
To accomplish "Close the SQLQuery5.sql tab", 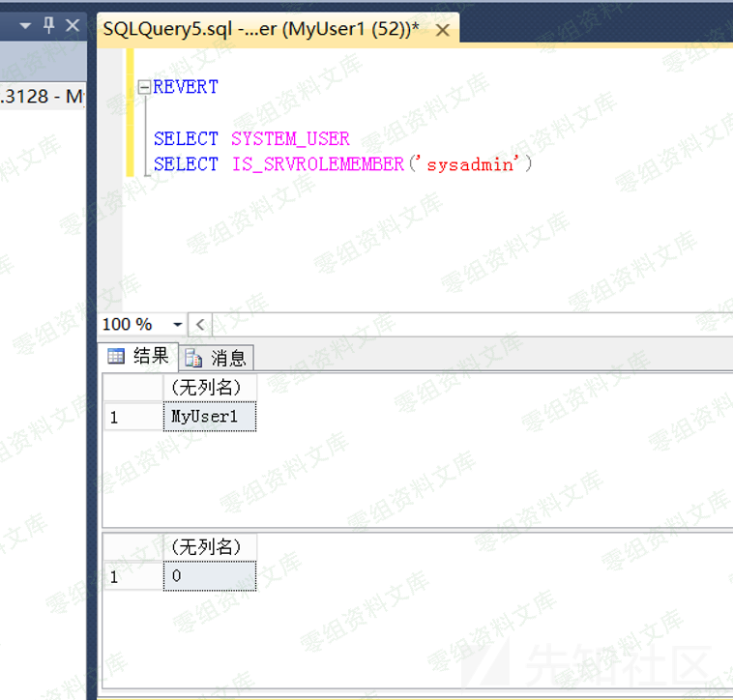I will (443, 31).
